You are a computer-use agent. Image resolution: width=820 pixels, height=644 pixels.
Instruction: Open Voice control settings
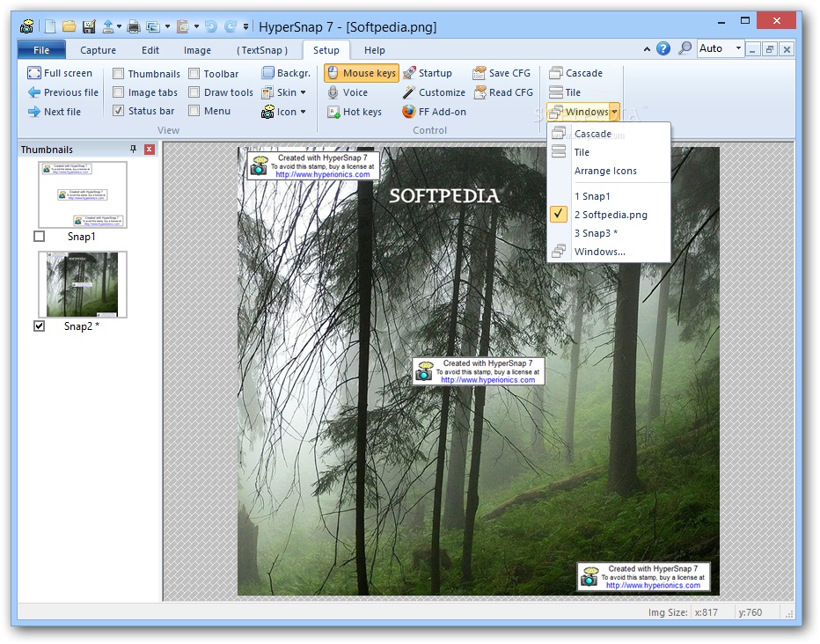click(x=348, y=92)
